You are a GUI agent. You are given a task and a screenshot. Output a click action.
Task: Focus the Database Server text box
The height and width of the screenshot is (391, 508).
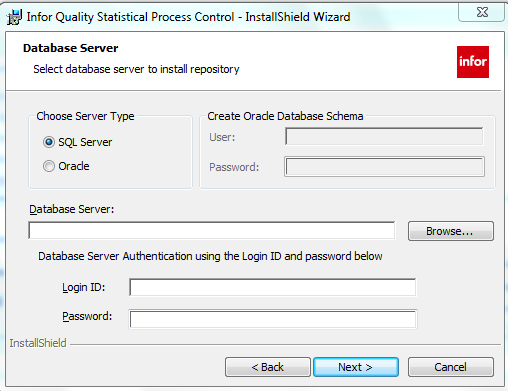tap(212, 230)
